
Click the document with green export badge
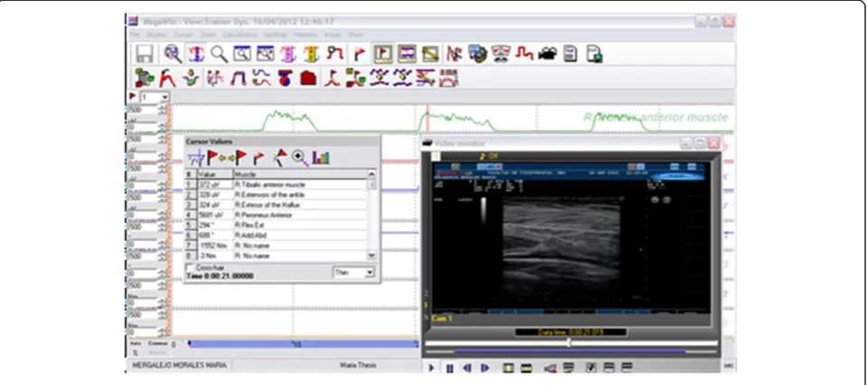pyautogui.click(x=594, y=53)
